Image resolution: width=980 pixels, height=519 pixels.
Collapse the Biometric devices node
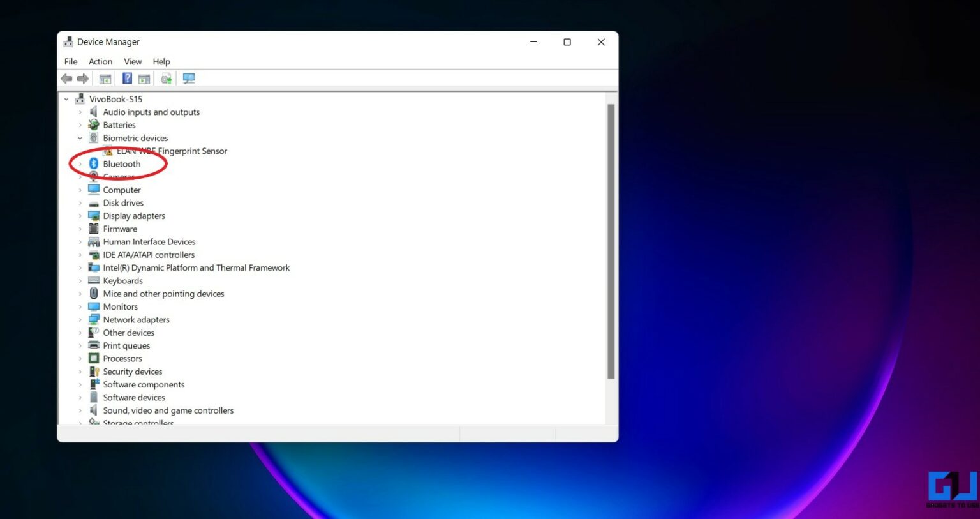(80, 138)
